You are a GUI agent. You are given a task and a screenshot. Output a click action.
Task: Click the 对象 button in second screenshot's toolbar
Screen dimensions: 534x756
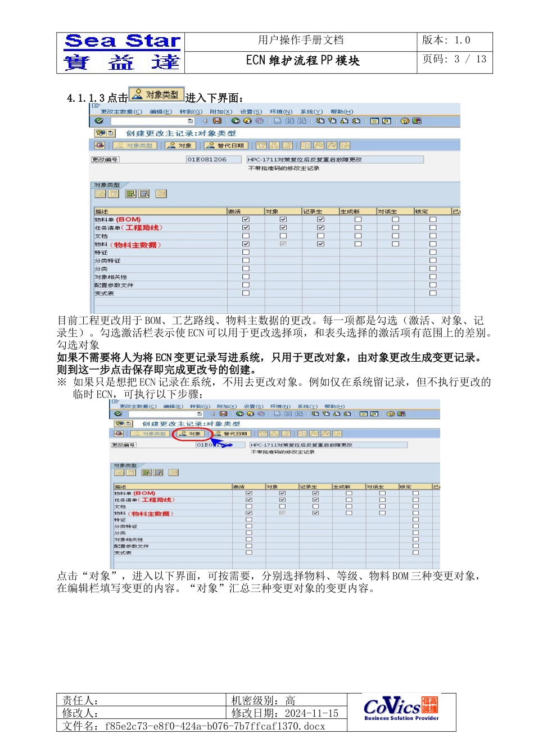pos(190,434)
